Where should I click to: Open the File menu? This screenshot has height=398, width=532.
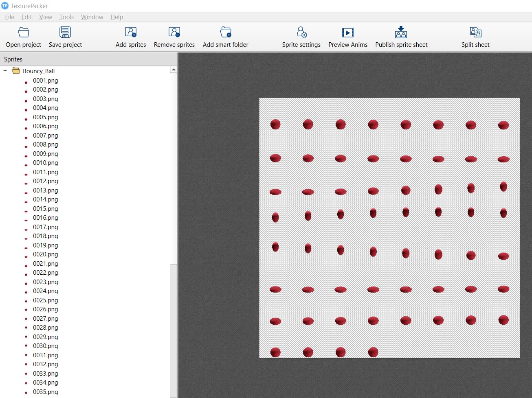point(9,17)
